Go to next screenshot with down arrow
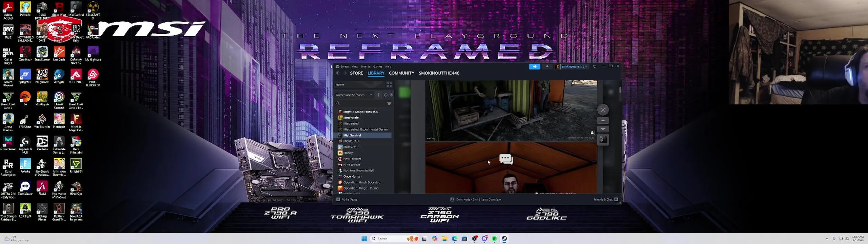Image resolution: width=868 pixels, height=244 pixels. [603, 129]
